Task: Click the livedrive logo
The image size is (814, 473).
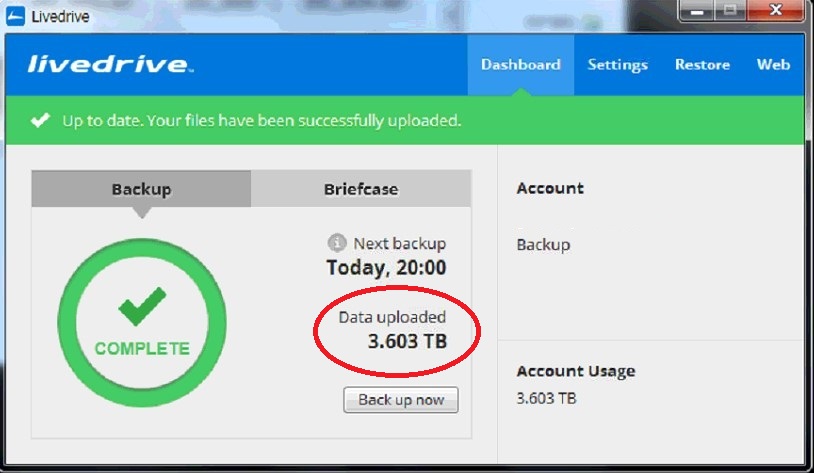Action: tap(111, 64)
